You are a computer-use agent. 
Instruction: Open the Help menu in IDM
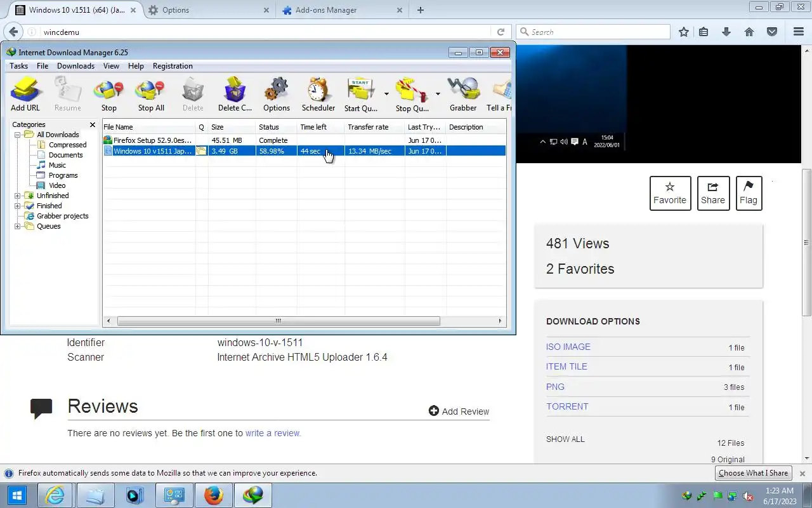136,66
